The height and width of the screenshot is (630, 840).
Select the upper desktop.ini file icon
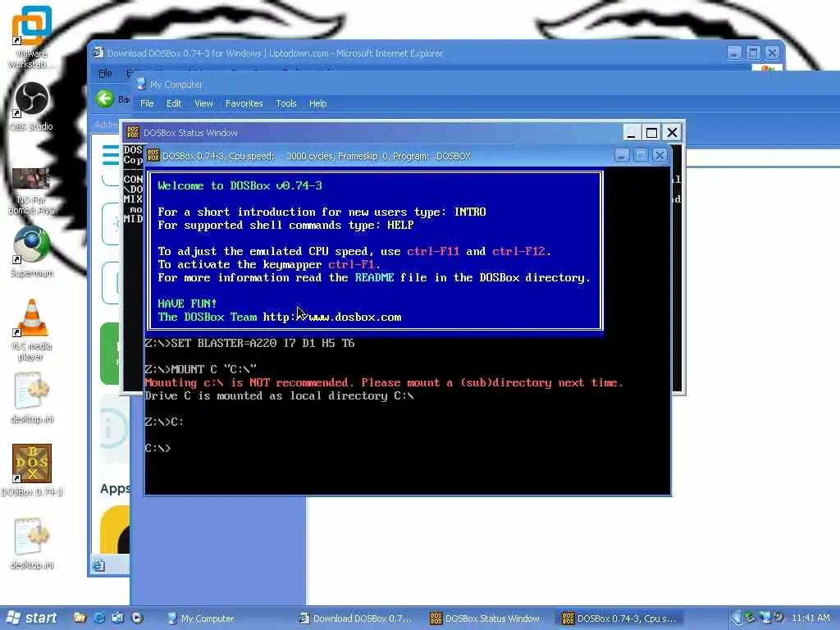32,391
